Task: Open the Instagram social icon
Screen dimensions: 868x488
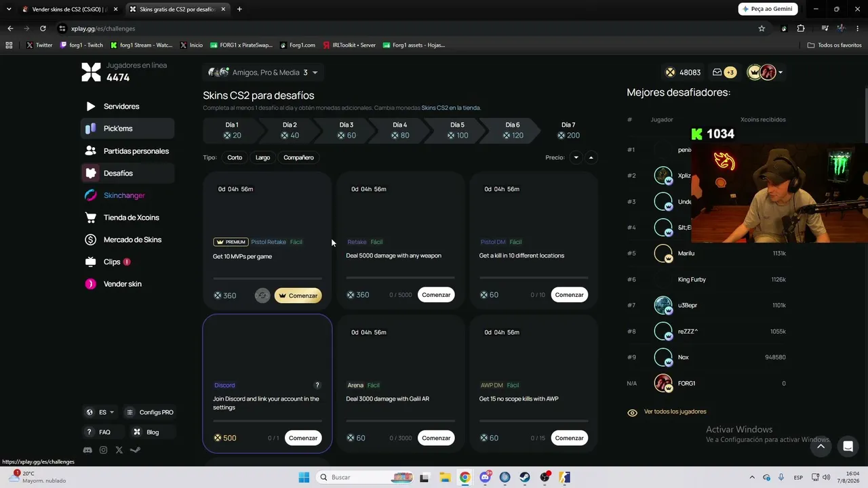Action: pyautogui.click(x=103, y=450)
